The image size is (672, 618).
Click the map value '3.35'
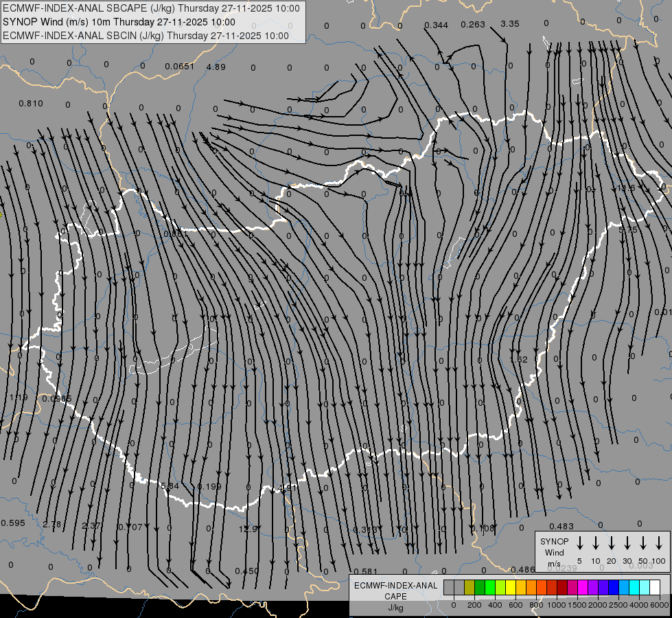point(510,23)
